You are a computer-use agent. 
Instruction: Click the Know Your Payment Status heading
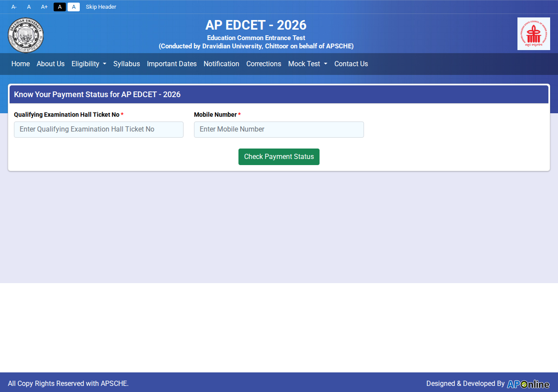click(x=97, y=95)
